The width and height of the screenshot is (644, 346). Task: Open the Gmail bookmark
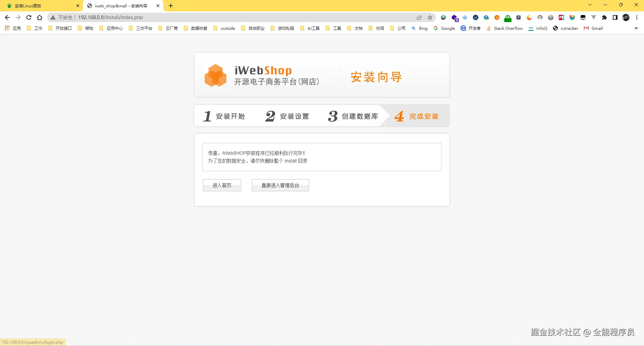pyautogui.click(x=593, y=28)
